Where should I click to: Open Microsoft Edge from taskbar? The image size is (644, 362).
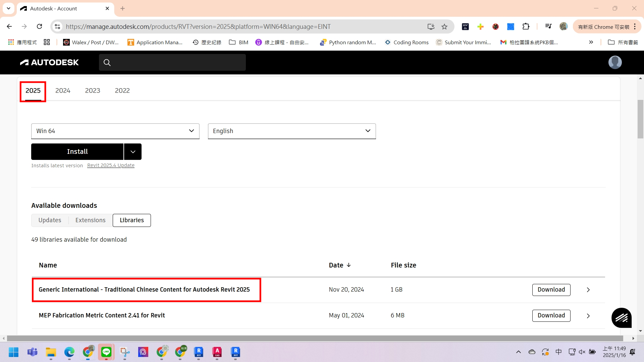69,352
